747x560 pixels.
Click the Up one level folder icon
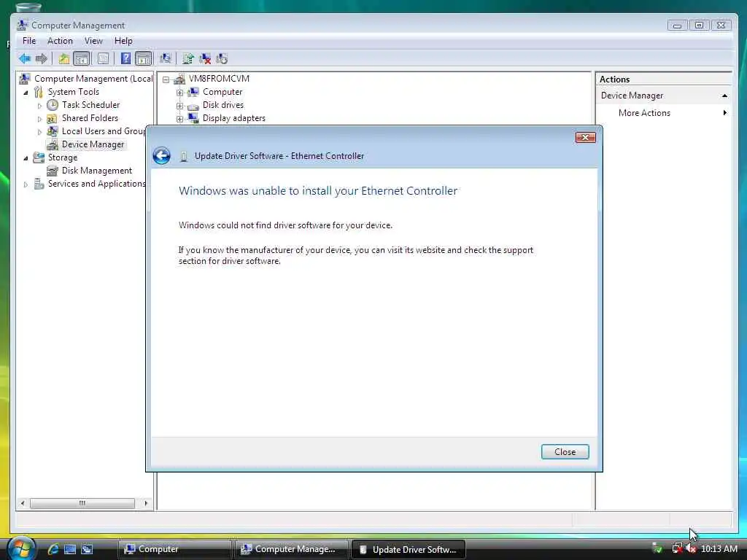64,58
